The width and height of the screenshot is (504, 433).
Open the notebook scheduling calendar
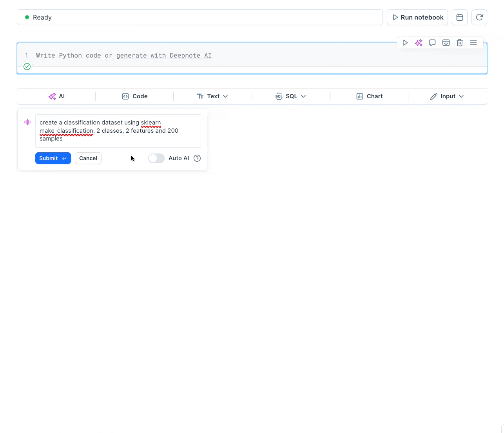click(459, 17)
